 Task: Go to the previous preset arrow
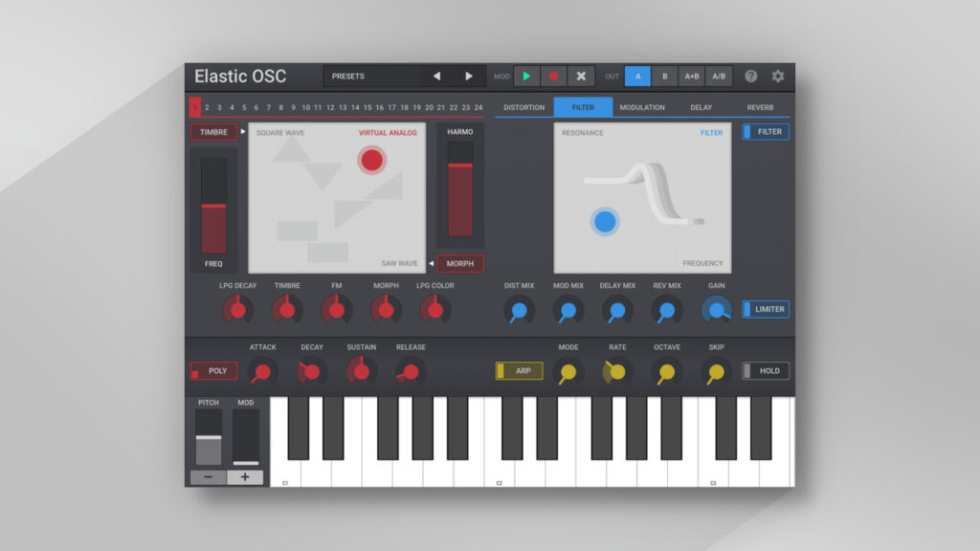(x=436, y=77)
